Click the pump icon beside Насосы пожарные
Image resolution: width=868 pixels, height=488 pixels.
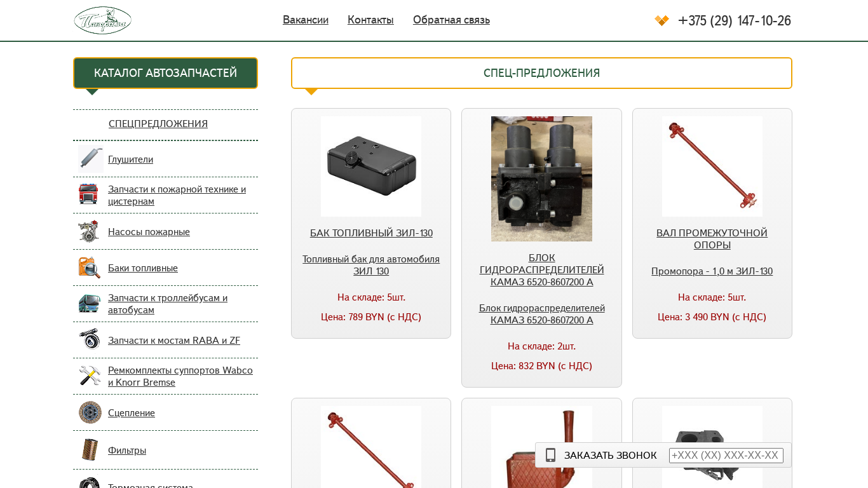click(89, 231)
